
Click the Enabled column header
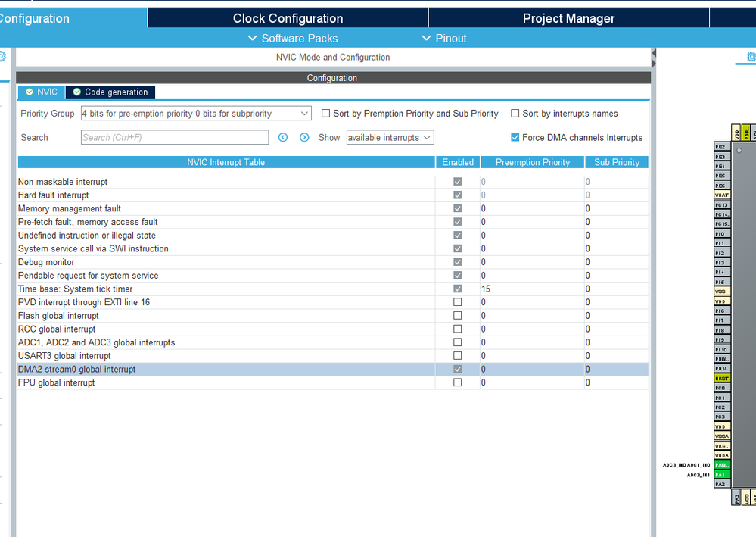pos(458,162)
